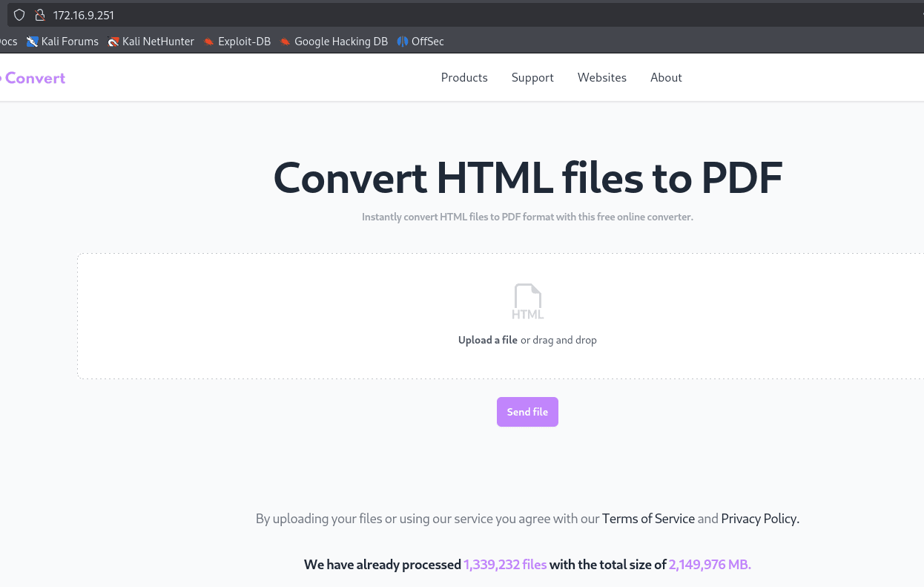The image size is (924, 587).
Task: Open the Kali Forums bookmark
Action: click(x=62, y=42)
